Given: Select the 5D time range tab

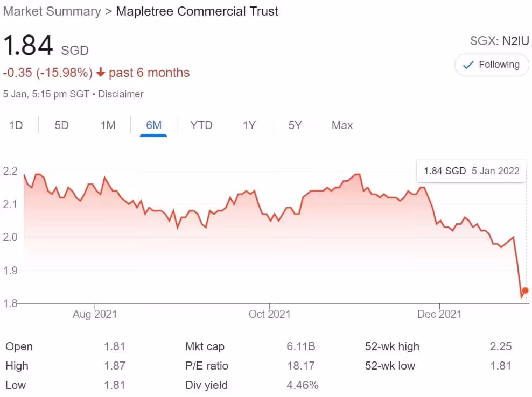Looking at the screenshot, I should [x=62, y=125].
